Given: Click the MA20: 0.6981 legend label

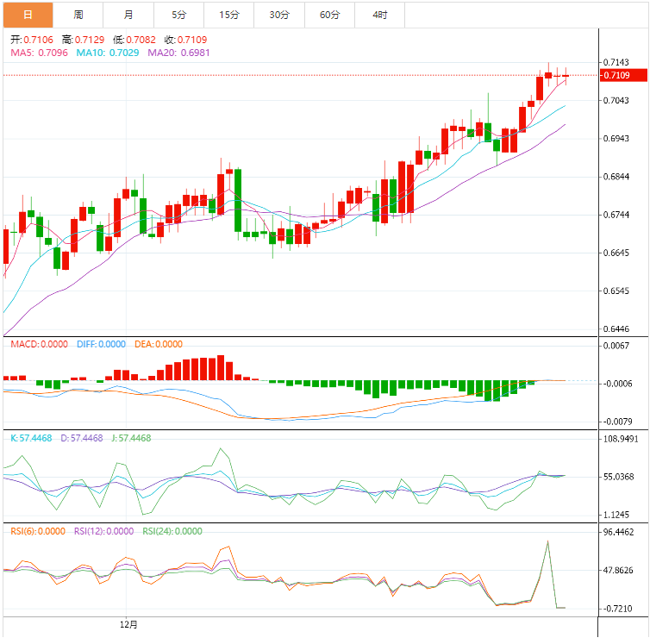Looking at the screenshot, I should coord(178,53).
